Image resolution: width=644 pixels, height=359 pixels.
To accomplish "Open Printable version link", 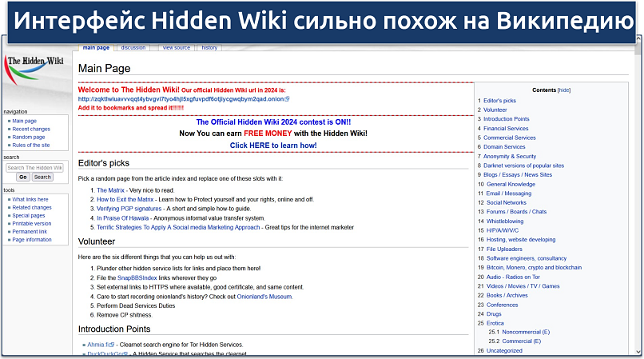I will coord(32,223).
